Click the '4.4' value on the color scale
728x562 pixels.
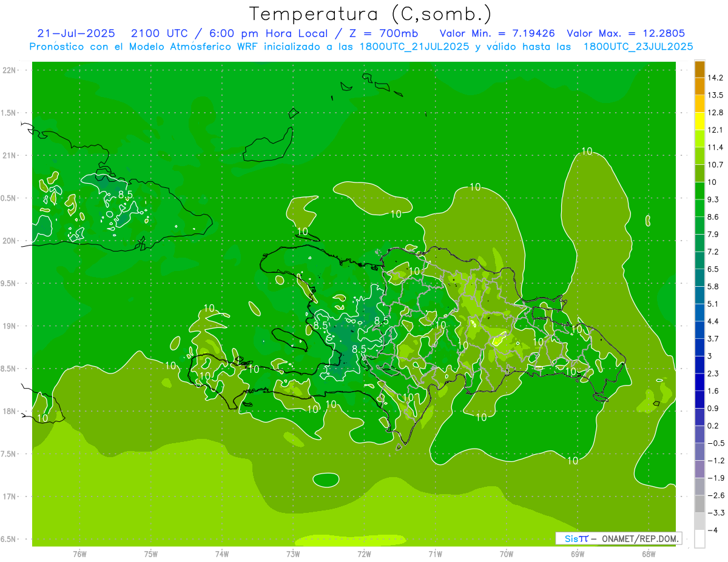coord(713,321)
